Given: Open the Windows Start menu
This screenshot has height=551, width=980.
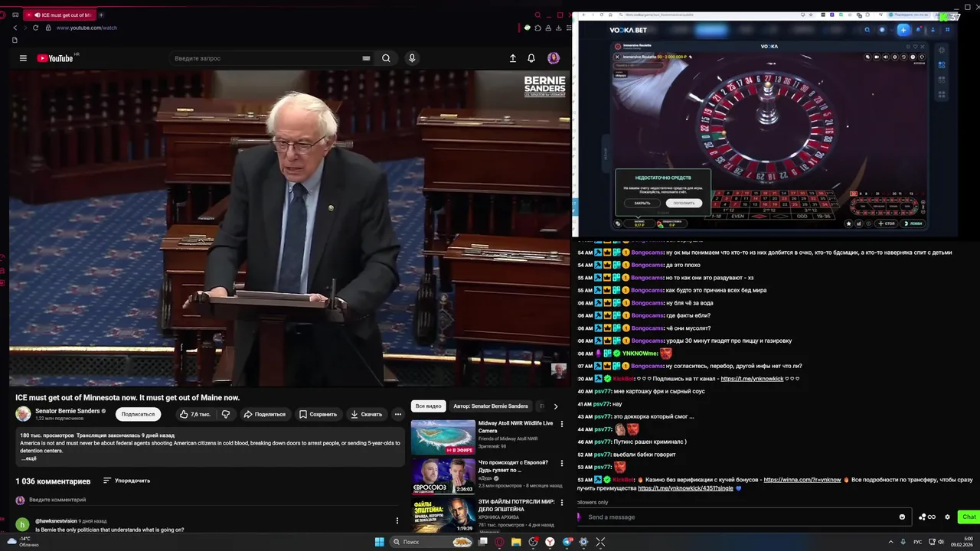Looking at the screenshot, I should 379,542.
